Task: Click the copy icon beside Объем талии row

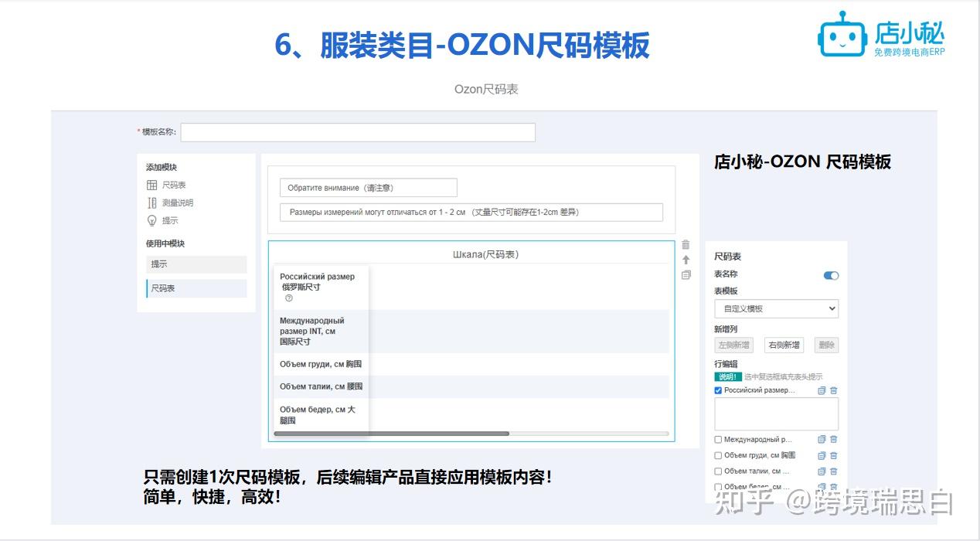Action: pos(821,471)
